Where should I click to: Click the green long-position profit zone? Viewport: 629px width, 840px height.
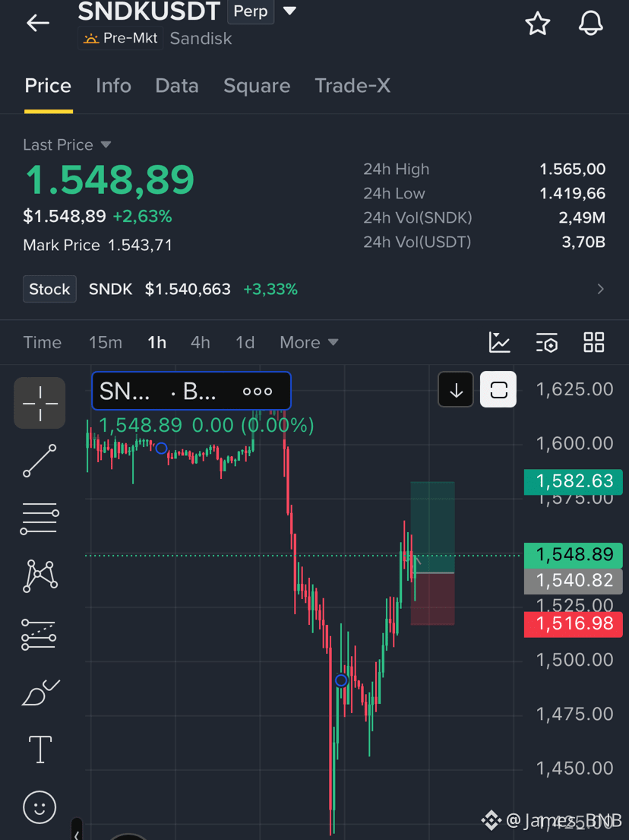point(432,527)
